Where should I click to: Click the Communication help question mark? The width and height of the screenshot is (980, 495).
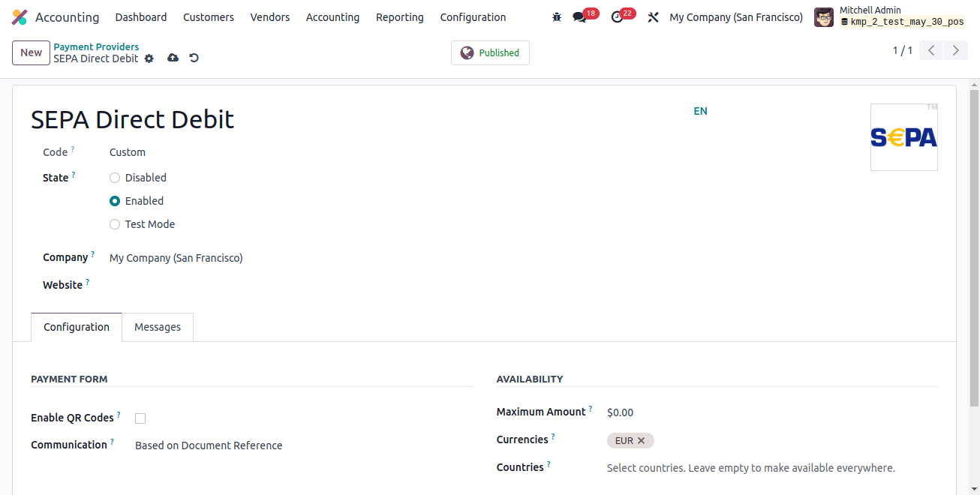113,442
